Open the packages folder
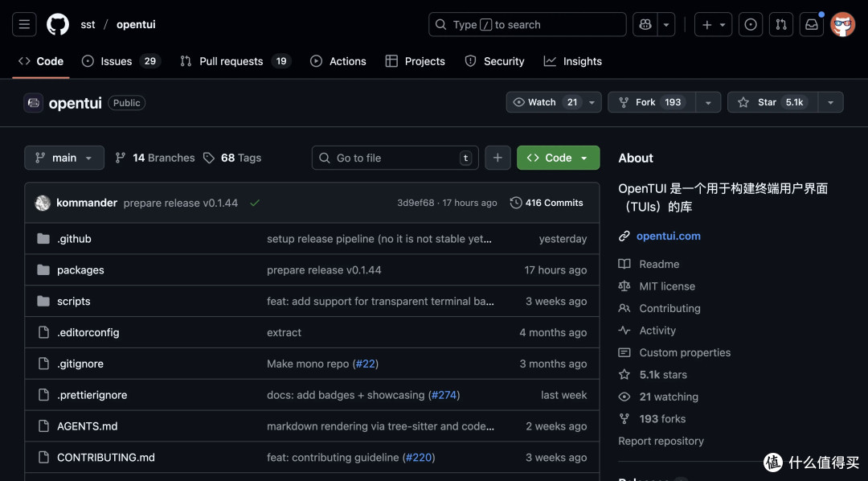Image resolution: width=868 pixels, height=481 pixels. (x=80, y=270)
